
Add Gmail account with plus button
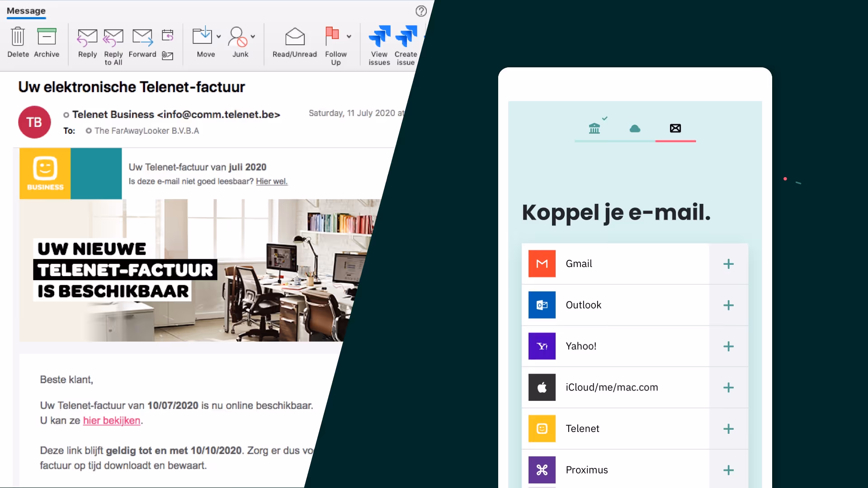pos(728,264)
